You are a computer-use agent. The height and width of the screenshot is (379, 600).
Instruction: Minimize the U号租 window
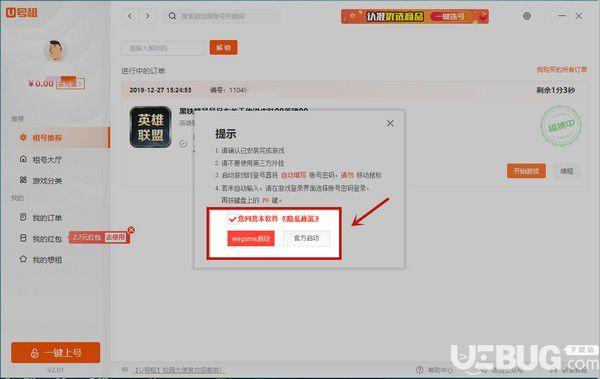pyautogui.click(x=562, y=16)
